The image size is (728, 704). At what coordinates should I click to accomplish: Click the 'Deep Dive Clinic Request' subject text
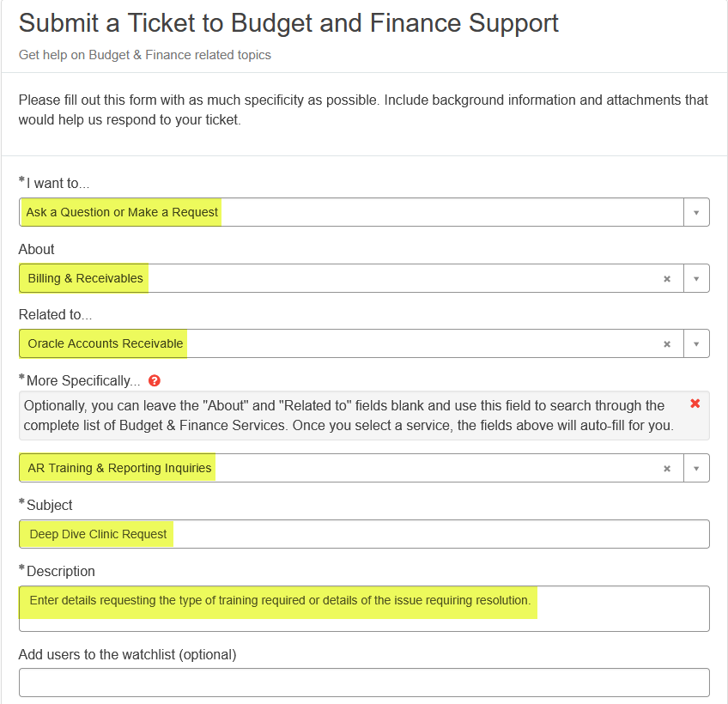[x=98, y=534]
